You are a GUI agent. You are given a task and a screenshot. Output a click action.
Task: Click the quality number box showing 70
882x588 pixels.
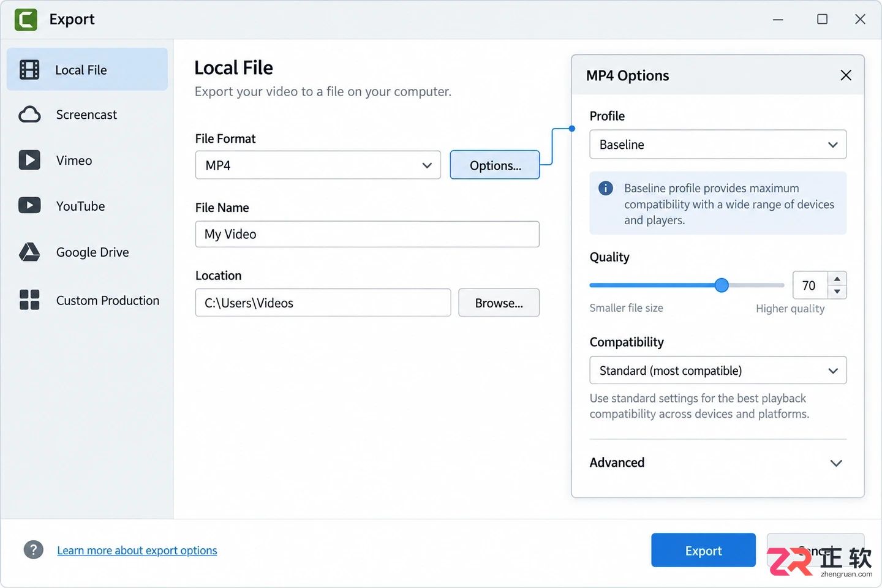[810, 285]
